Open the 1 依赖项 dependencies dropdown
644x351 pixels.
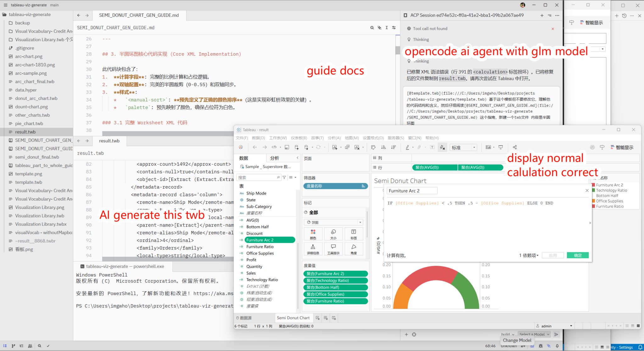point(529,255)
